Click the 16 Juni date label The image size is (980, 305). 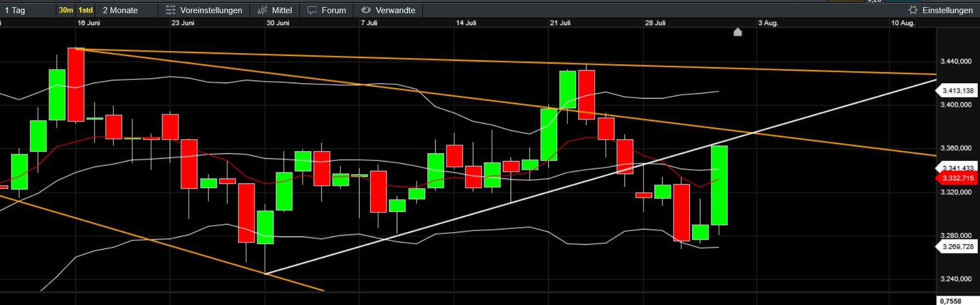tap(89, 23)
